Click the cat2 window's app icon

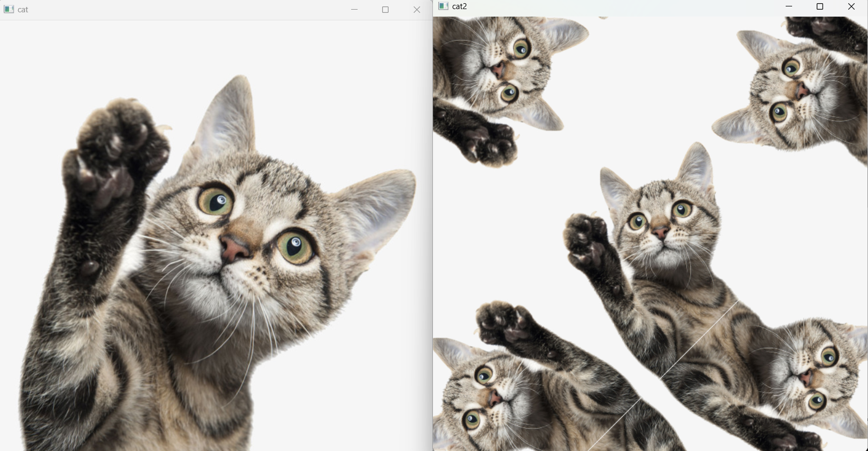point(443,6)
